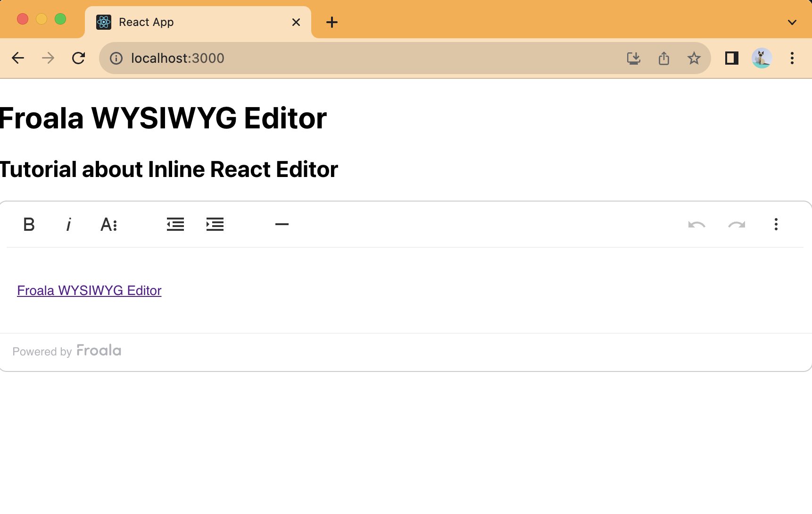The height and width of the screenshot is (514, 812).
Task: Open Chrome profile avatar menu
Action: coord(762,58)
